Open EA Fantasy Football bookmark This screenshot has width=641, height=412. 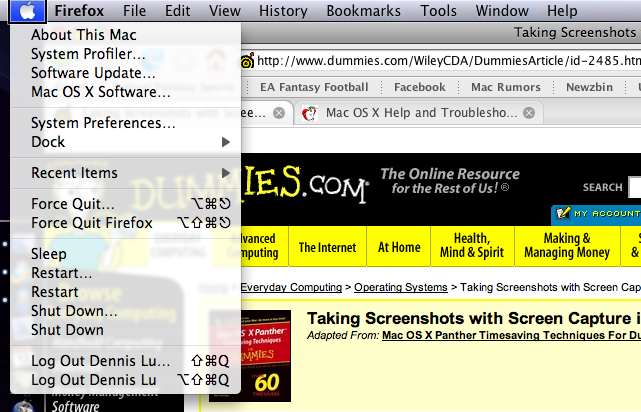coord(314,87)
